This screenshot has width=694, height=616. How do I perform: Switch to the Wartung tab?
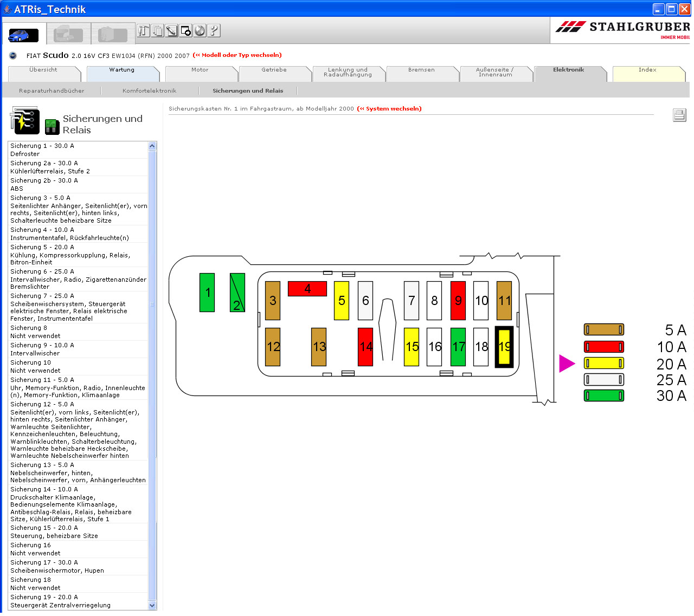coord(121,71)
